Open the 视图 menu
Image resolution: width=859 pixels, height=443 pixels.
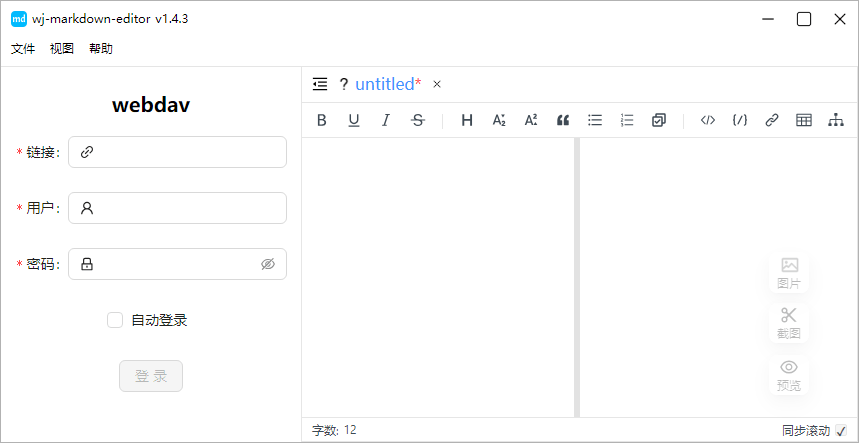(62, 48)
